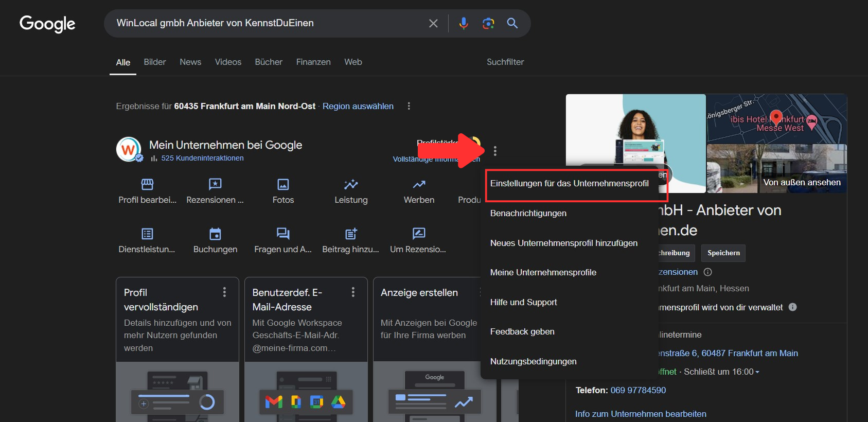
Task: Select Einstellungen für das Unternehmensprofil menu item
Action: coord(569,184)
